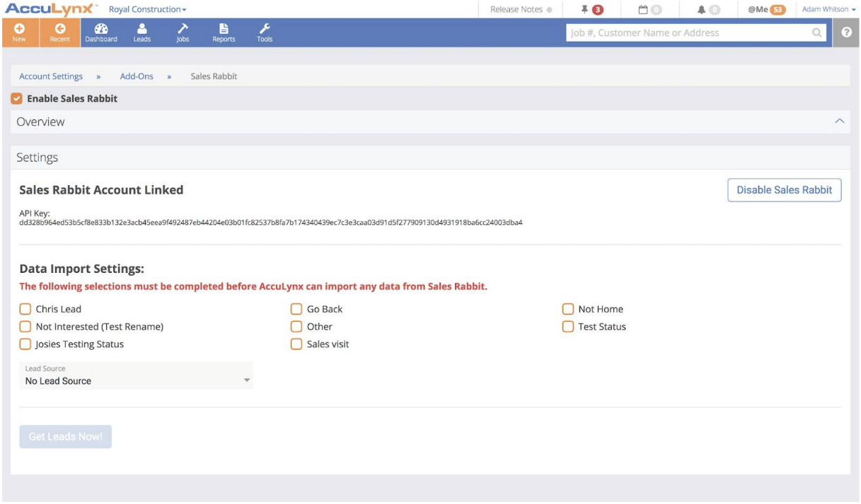861x504 pixels.
Task: Click the API Key value text
Action: pos(271,223)
